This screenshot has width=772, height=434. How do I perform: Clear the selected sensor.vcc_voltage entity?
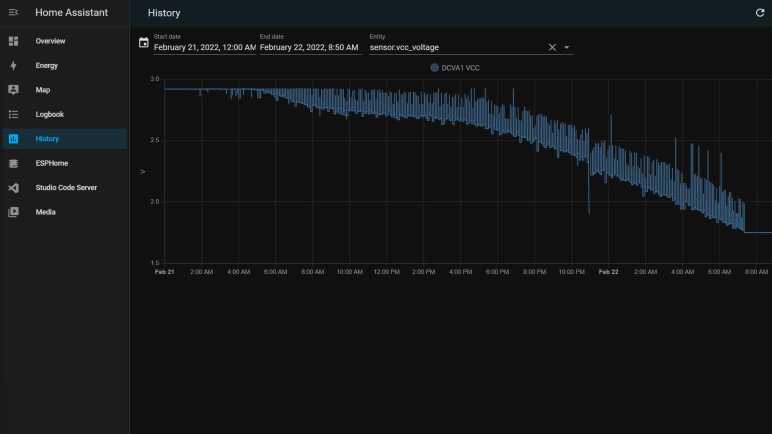[x=552, y=47]
